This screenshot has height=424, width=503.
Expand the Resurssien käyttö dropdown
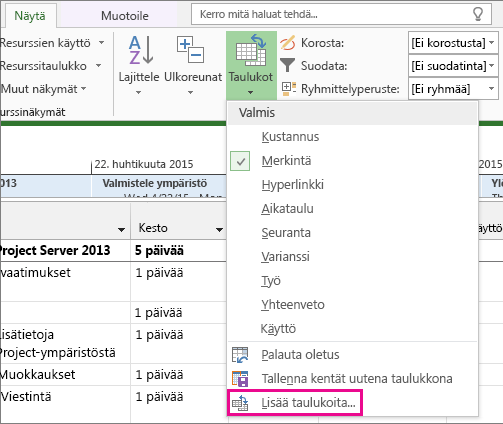(101, 43)
